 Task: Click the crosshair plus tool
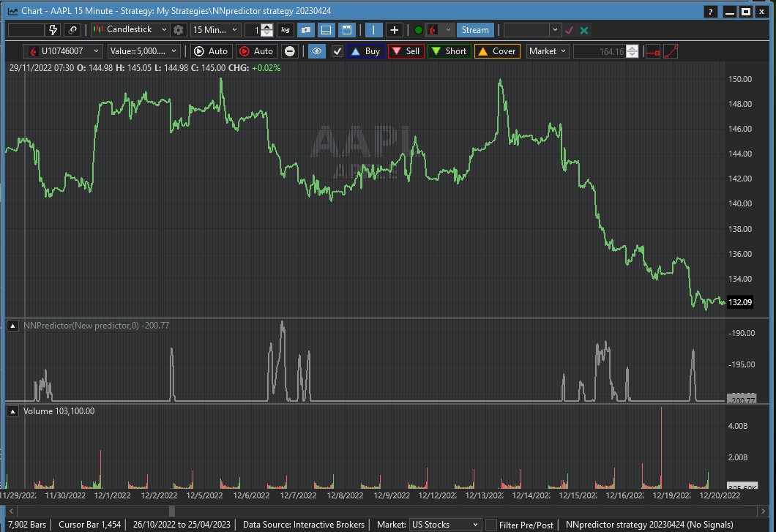tap(395, 30)
